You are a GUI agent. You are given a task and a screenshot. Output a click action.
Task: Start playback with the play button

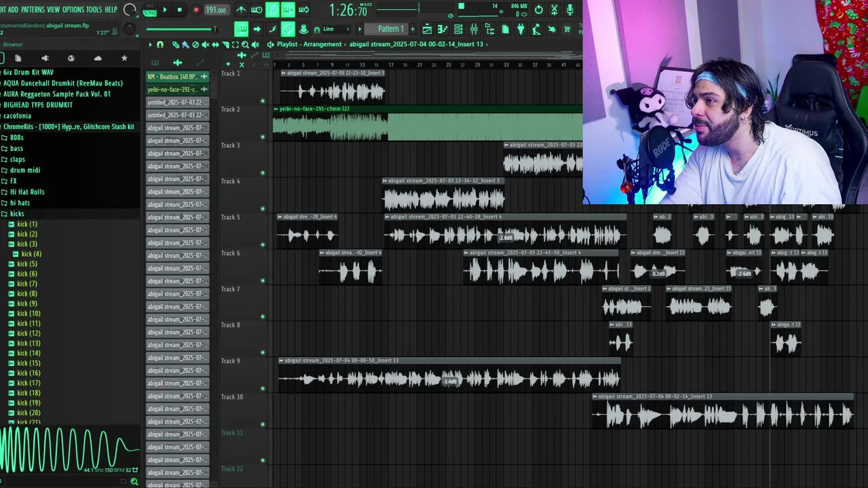pos(165,9)
